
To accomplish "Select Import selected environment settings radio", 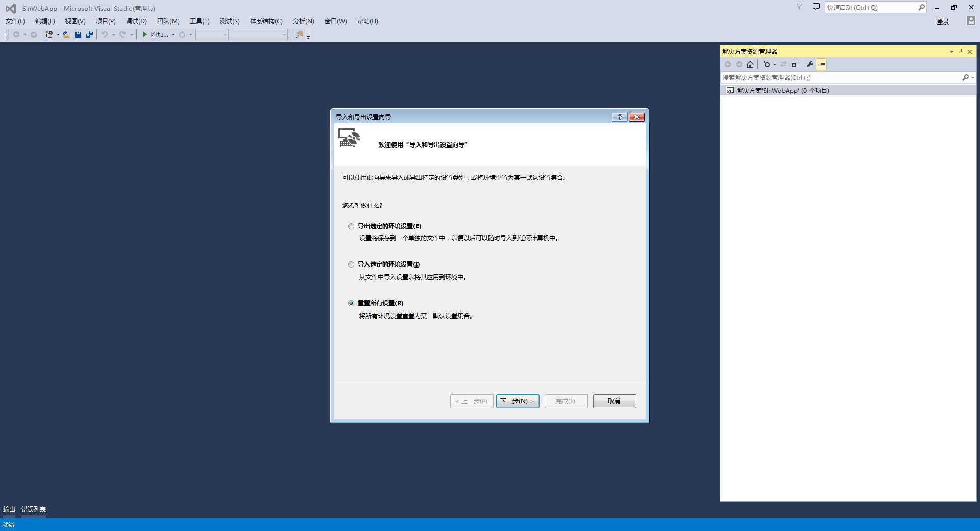I will (x=351, y=264).
